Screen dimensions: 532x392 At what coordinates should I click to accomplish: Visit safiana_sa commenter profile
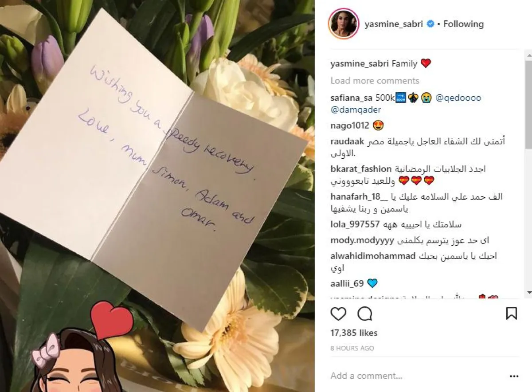(352, 98)
